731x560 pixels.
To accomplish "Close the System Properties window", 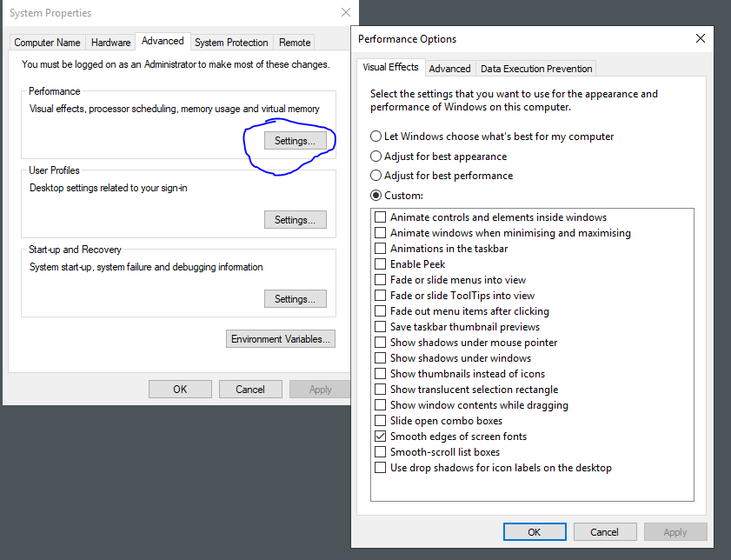I will [346, 13].
